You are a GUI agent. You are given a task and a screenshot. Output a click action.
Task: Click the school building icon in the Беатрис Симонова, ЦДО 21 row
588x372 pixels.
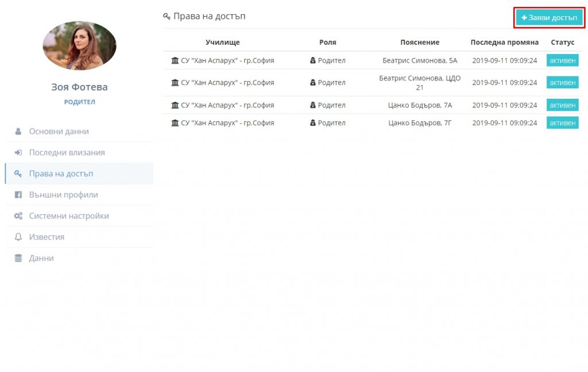click(175, 83)
